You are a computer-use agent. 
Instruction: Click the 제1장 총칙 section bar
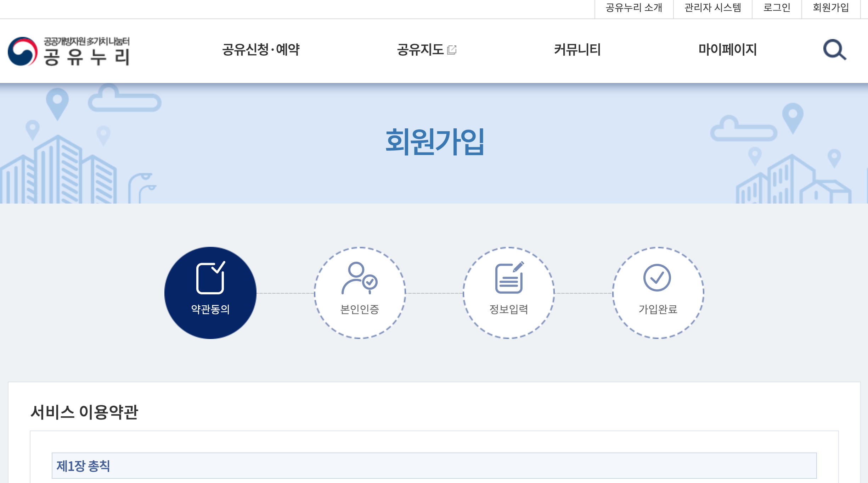pos(434,466)
